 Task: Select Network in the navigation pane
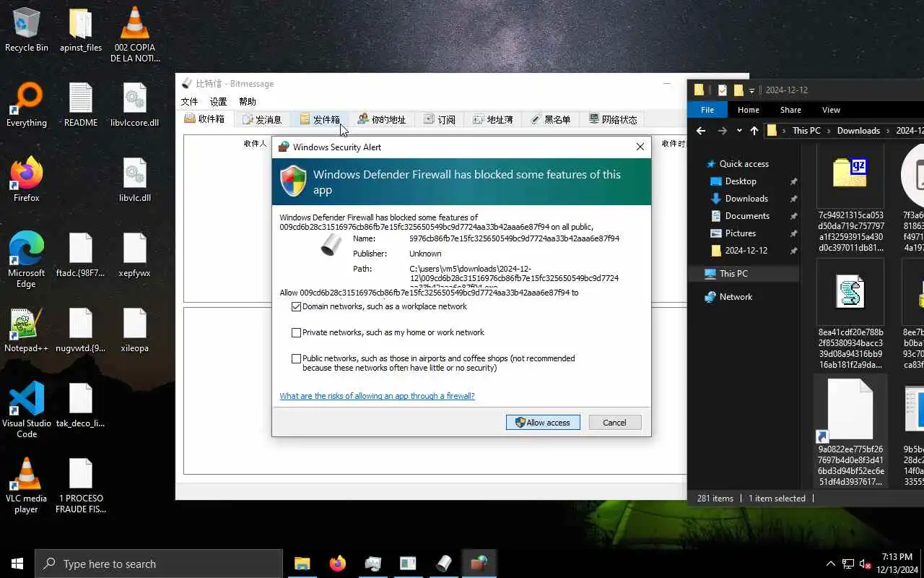pyautogui.click(x=736, y=297)
